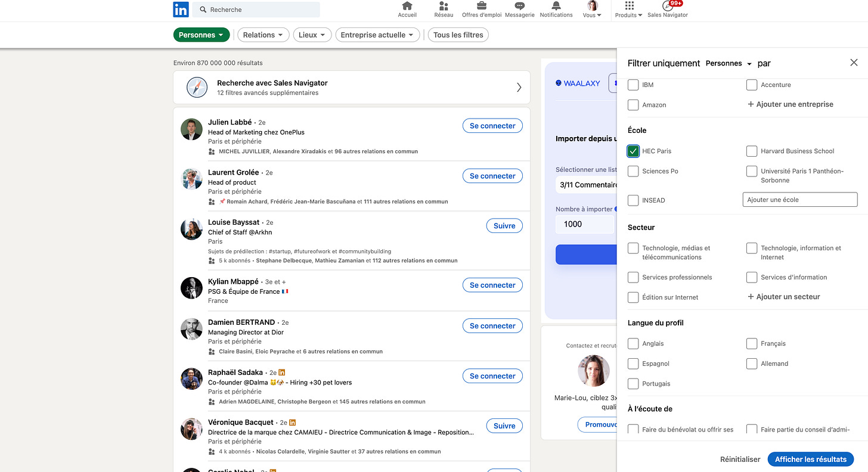Image resolution: width=868 pixels, height=472 pixels.
Task: Check the Amazon company checkbox
Action: pyautogui.click(x=633, y=105)
